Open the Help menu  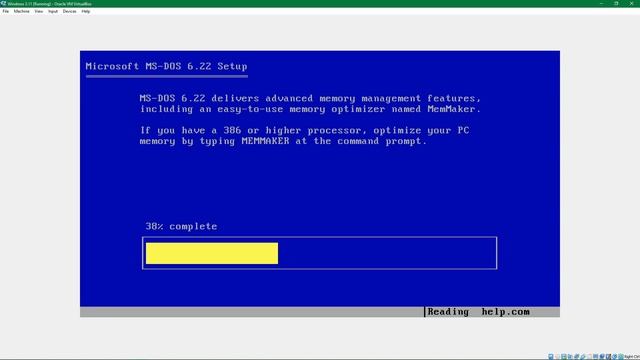(x=85, y=11)
